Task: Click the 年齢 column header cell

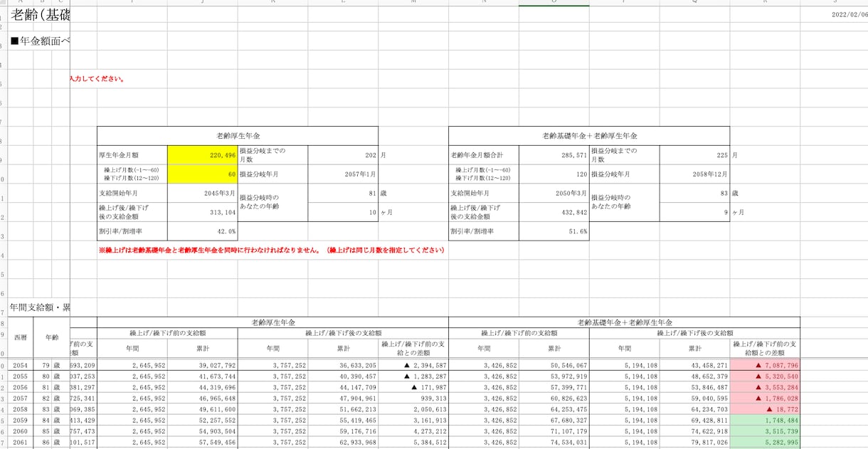Action: pyautogui.click(x=52, y=337)
